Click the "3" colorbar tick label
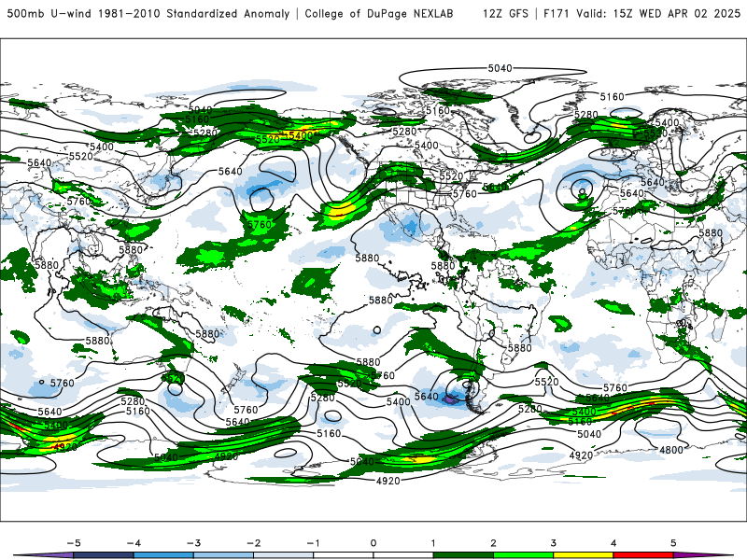The image size is (747, 560). coord(553,543)
